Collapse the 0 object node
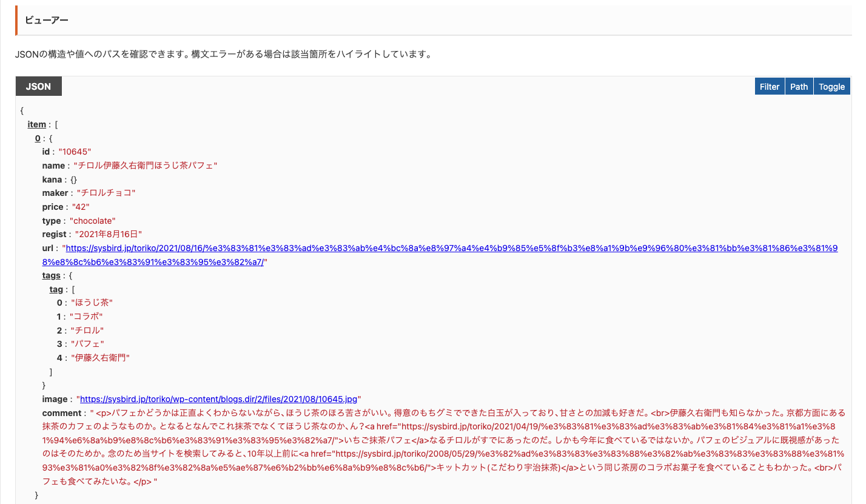Image resolution: width=866 pixels, height=504 pixels. pos(38,138)
